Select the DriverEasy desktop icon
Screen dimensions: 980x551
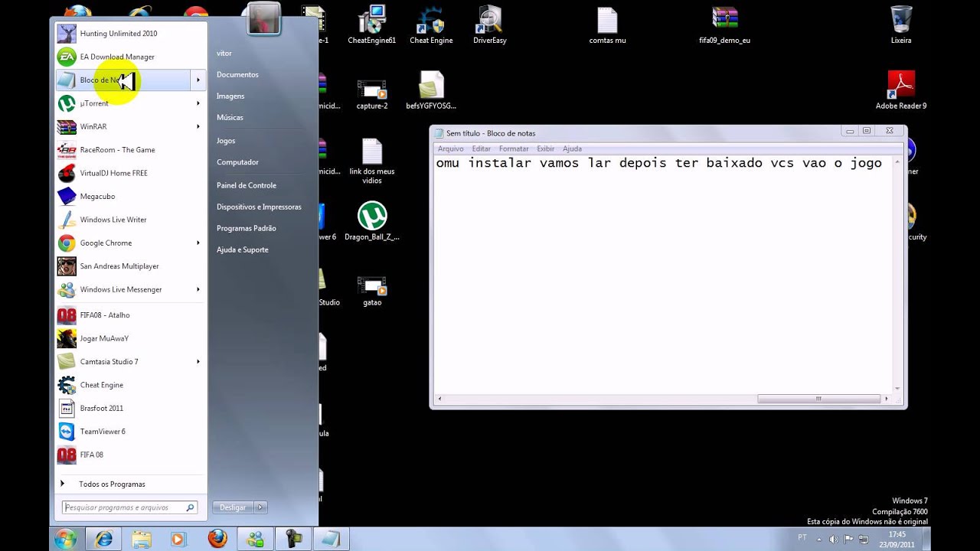coord(490,25)
